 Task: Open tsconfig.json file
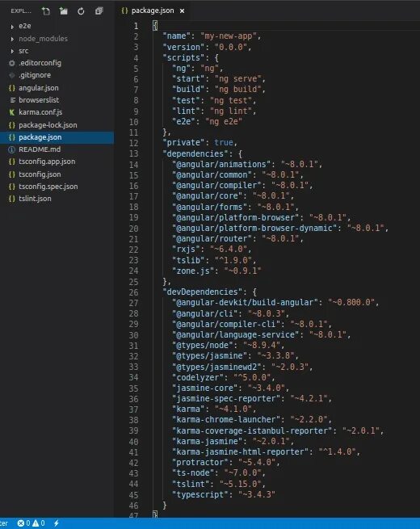[57, 174]
